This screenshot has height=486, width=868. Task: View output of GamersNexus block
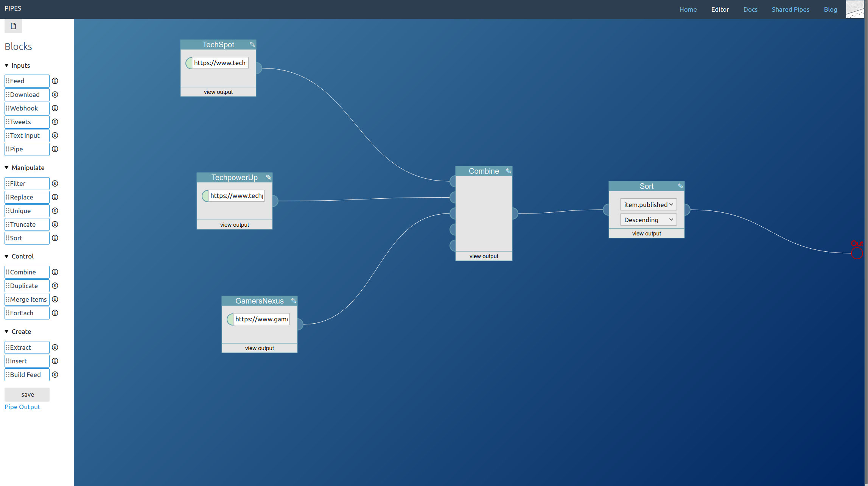point(260,348)
